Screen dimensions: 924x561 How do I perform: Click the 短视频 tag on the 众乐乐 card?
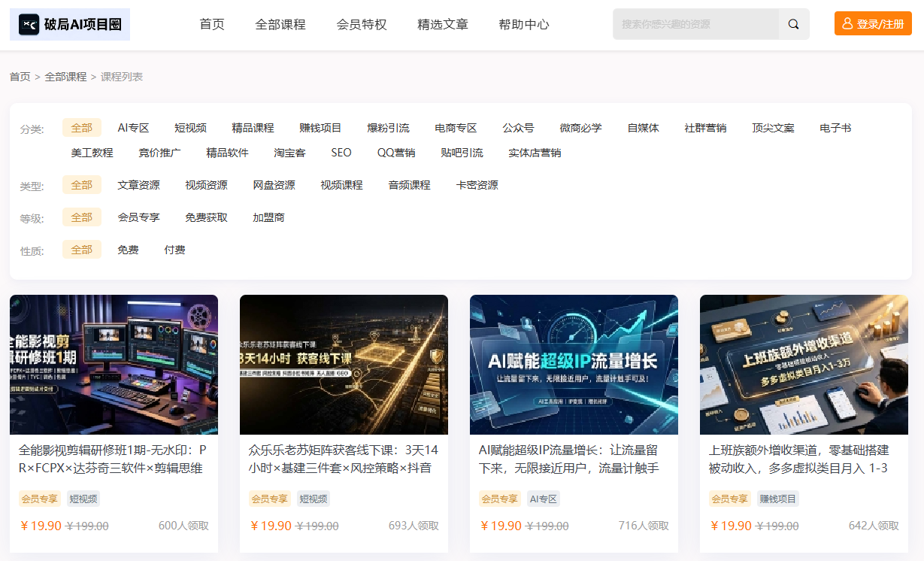pos(313,499)
